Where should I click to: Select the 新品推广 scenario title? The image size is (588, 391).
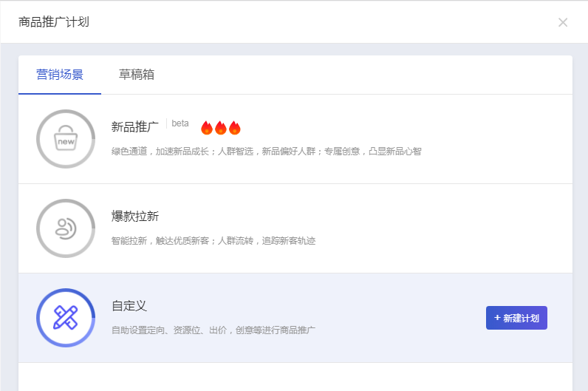tap(135, 126)
